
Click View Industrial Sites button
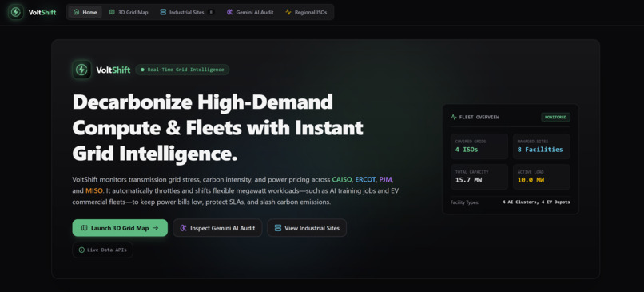pyautogui.click(x=307, y=228)
